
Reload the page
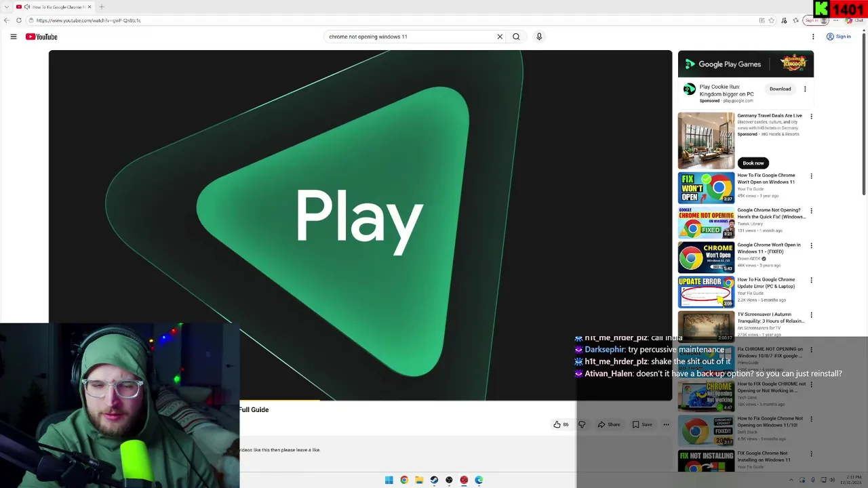click(x=19, y=20)
